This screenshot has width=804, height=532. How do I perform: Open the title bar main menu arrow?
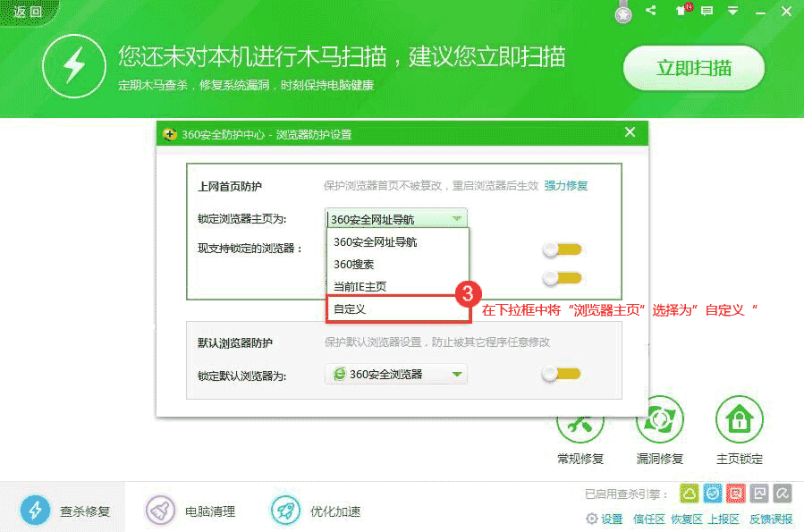(x=732, y=10)
